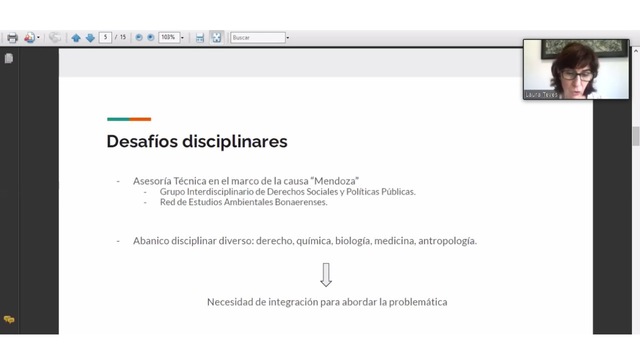Image resolution: width=640 pixels, height=360 pixels.
Task: Click the slide title 'Desafíos disciplinares'
Action: tap(197, 142)
